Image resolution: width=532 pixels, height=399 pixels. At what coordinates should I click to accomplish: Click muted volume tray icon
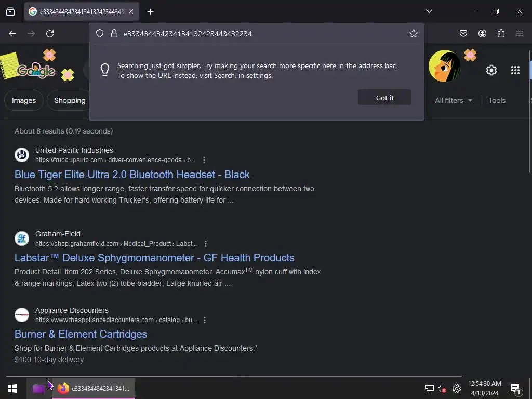[x=442, y=389]
